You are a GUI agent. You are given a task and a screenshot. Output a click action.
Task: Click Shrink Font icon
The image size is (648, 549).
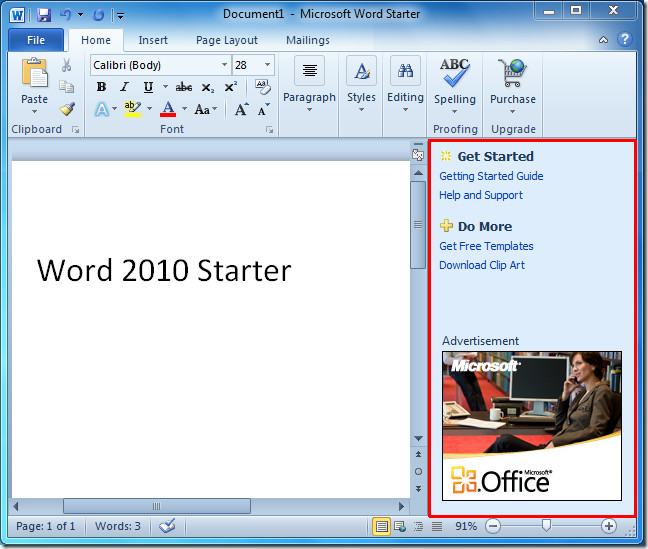263,110
